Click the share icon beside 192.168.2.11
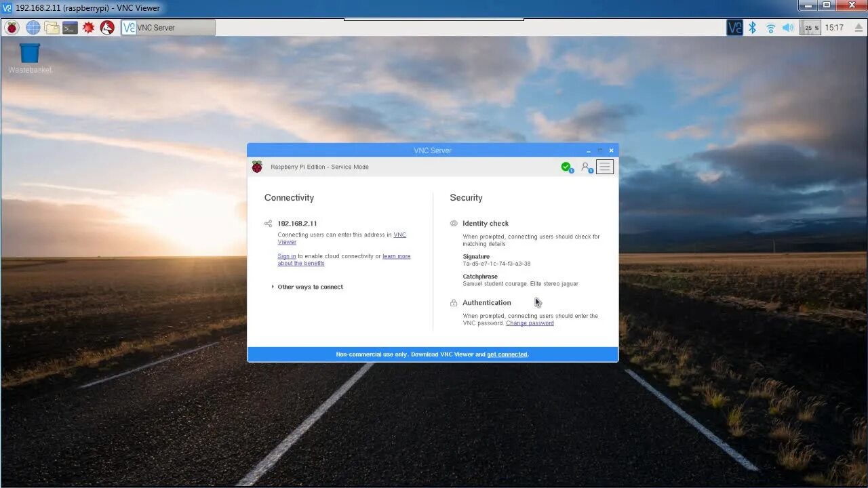 tap(268, 223)
